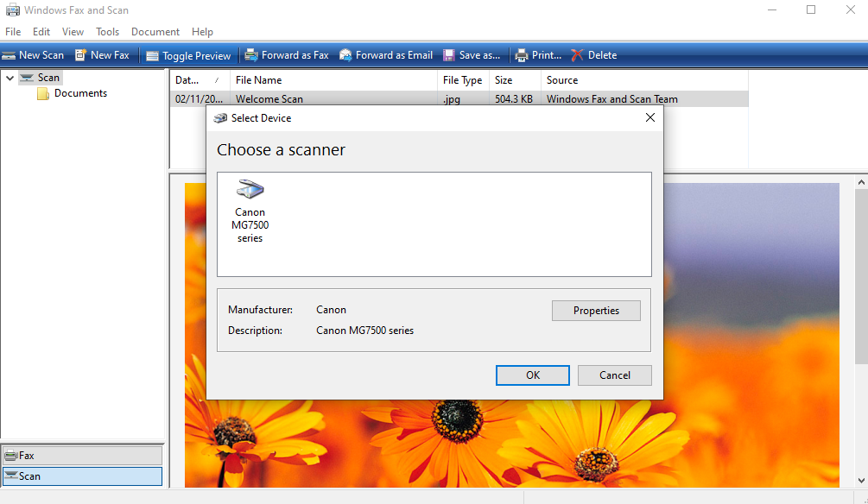Click the 'Windows Fax and Scan Team' source cell
The height and width of the screenshot is (504, 868).
pyautogui.click(x=612, y=99)
